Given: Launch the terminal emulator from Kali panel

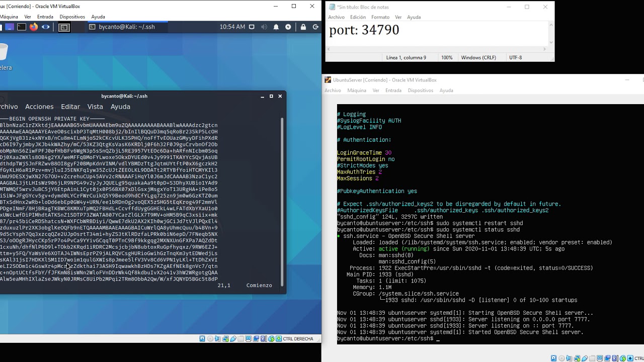Looking at the screenshot, I should 22,27.
